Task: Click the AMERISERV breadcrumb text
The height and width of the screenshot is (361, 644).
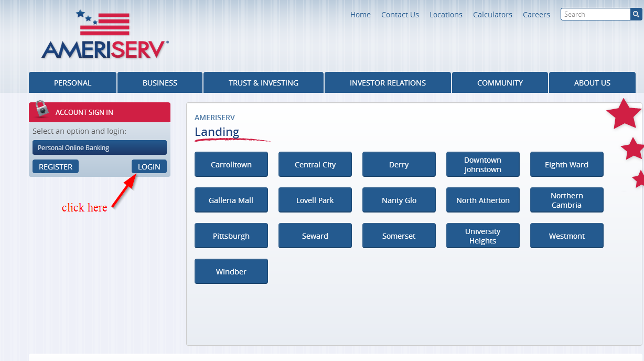Action: pyautogui.click(x=214, y=118)
